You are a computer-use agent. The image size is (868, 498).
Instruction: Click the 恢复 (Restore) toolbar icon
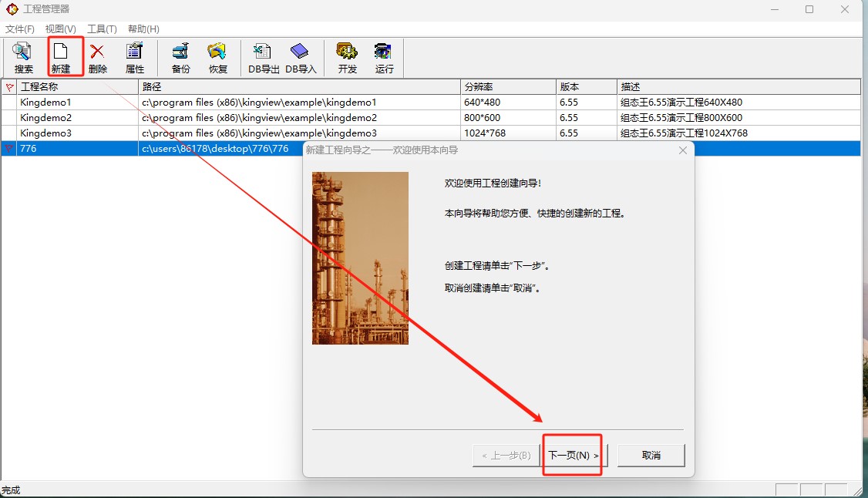click(x=218, y=58)
